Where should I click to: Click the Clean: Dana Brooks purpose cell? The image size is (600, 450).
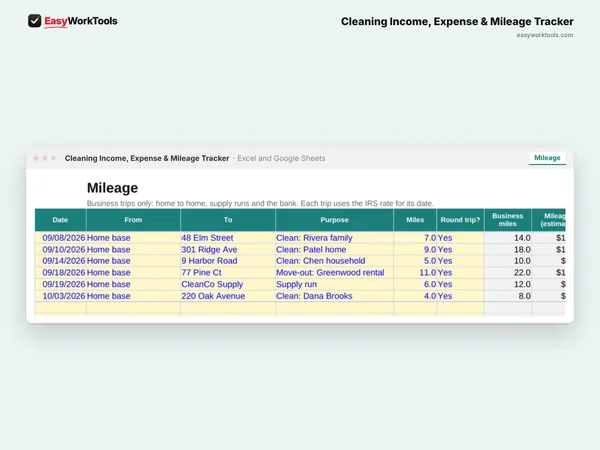pos(334,296)
